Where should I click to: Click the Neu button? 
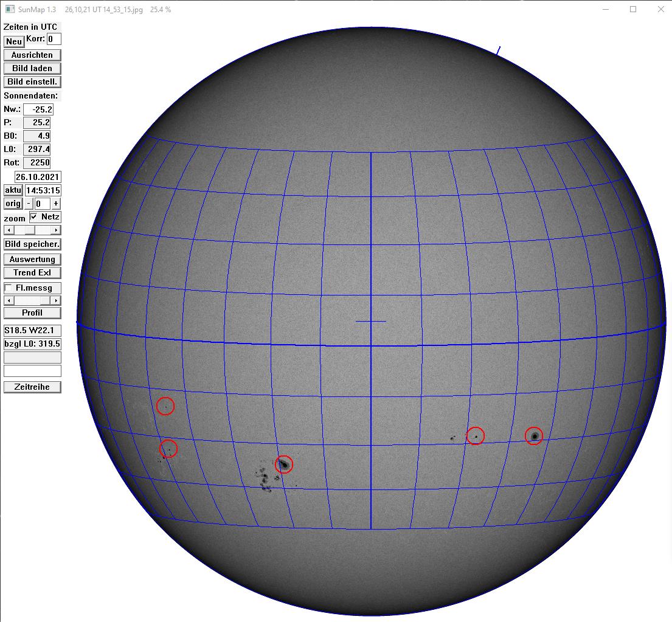point(13,41)
